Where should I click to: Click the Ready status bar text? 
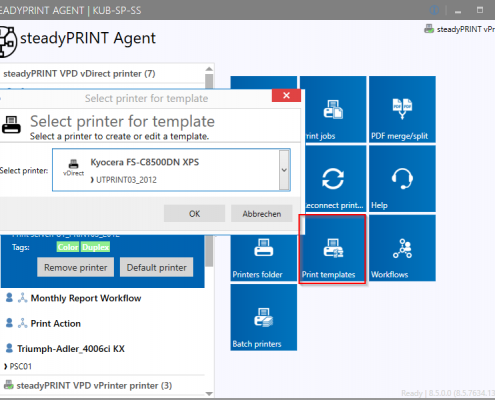pos(412,393)
